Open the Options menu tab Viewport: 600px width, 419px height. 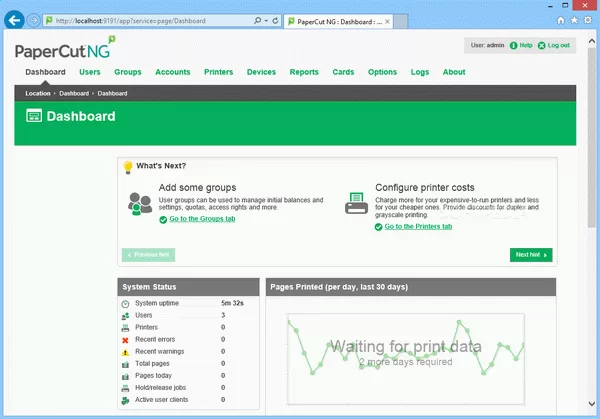click(x=382, y=72)
